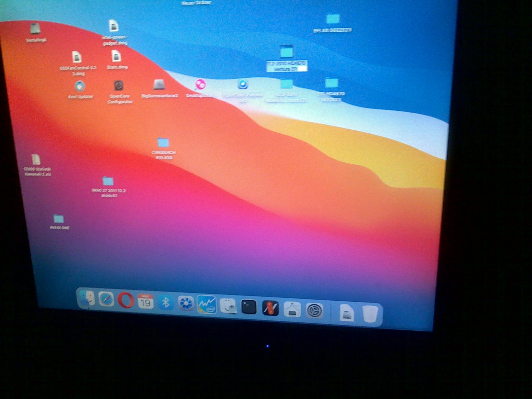532x399 pixels.
Task: Launch Safari from the dock
Action: 106,299
